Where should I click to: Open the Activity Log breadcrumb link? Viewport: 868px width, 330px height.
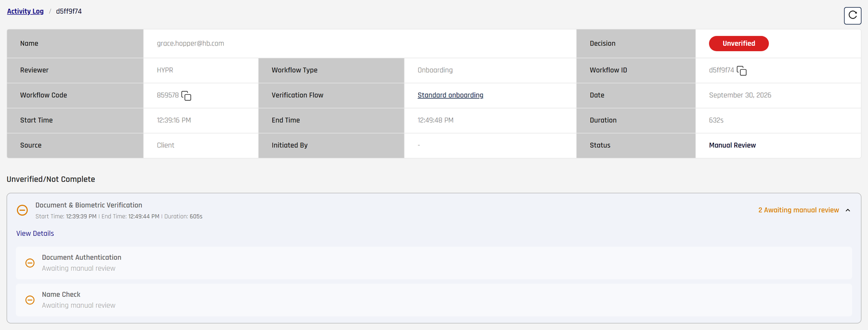pyautogui.click(x=25, y=11)
